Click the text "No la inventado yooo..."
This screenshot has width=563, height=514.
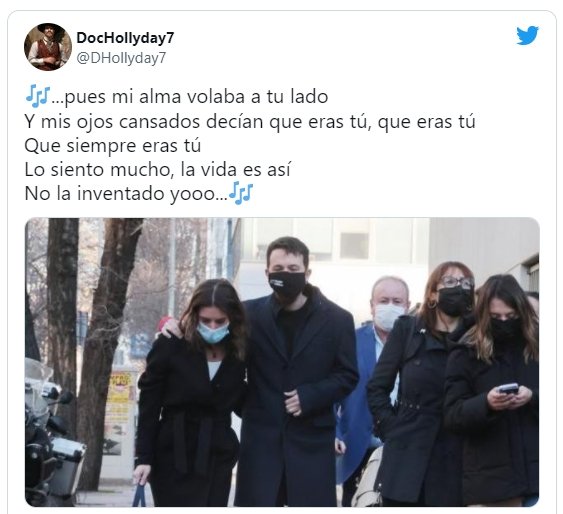pos(126,193)
